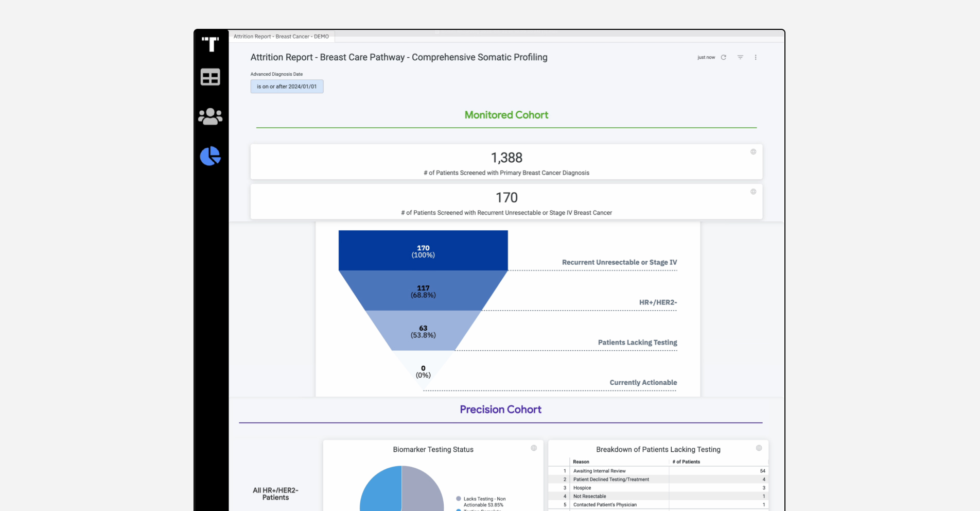The image size is (980, 511).
Task: Click the 1,388 patients screened value
Action: coord(506,158)
